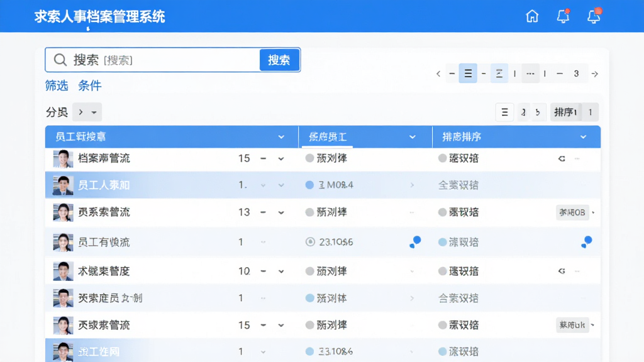Viewport: 644px width, 362px height.
Task: Click the refresh arrow in 档案库管流 row
Action: (x=562, y=158)
